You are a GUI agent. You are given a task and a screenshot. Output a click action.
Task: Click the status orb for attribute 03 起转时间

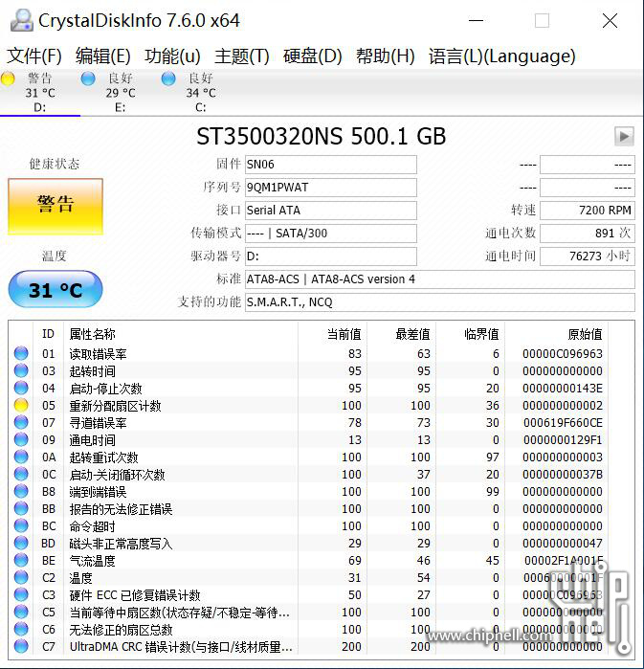pos(21,370)
